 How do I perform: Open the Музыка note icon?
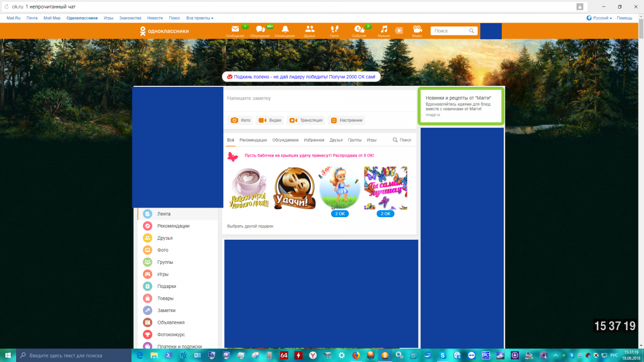384,31
